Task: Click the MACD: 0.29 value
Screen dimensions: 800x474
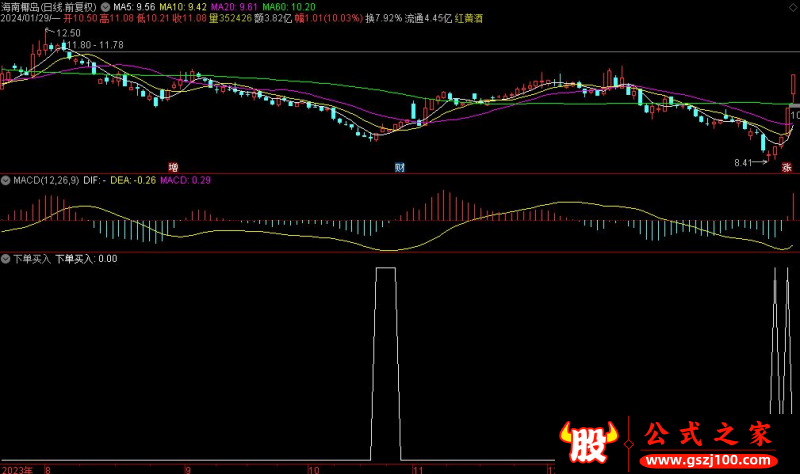Action: click(185, 181)
